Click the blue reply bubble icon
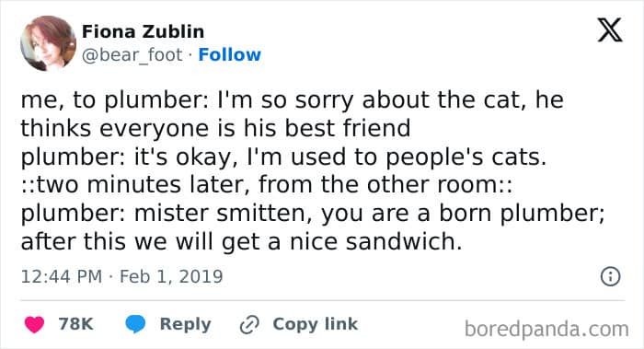This screenshot has height=349, width=644. [135, 324]
